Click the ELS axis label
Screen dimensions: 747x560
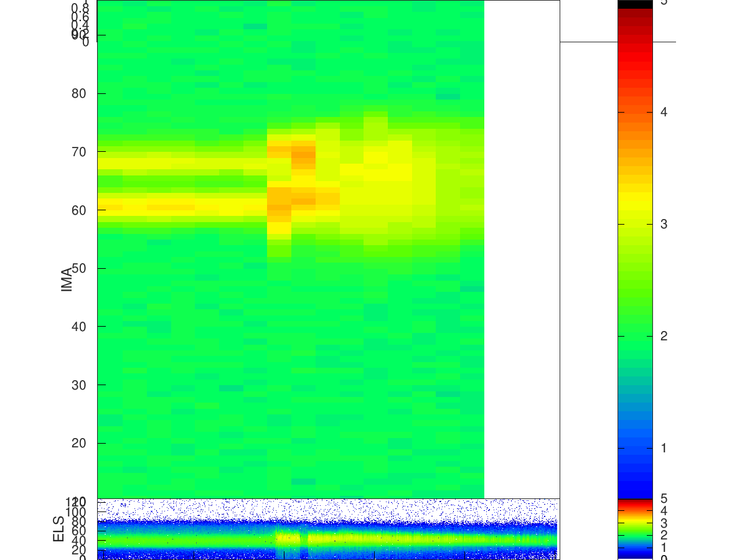pos(59,529)
